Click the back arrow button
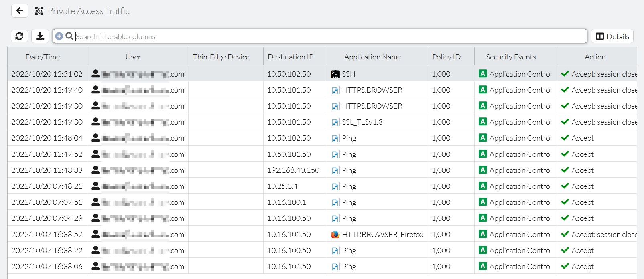644x279 pixels. [x=20, y=11]
